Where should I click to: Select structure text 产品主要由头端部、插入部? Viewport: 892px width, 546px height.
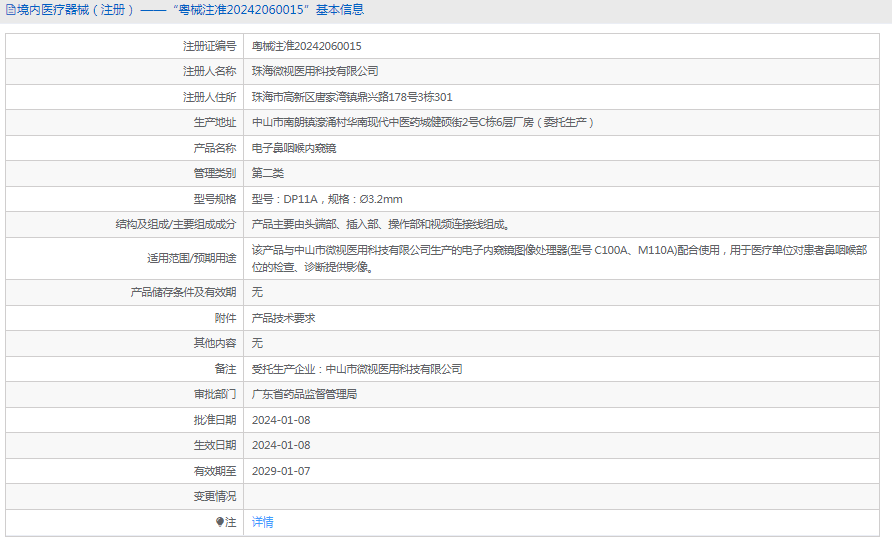click(x=381, y=225)
